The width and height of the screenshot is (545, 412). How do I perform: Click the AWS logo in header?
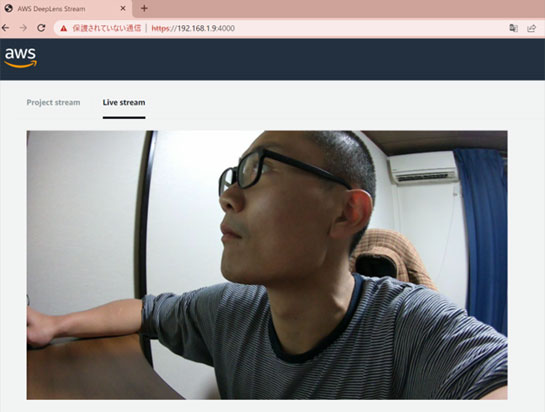21,57
